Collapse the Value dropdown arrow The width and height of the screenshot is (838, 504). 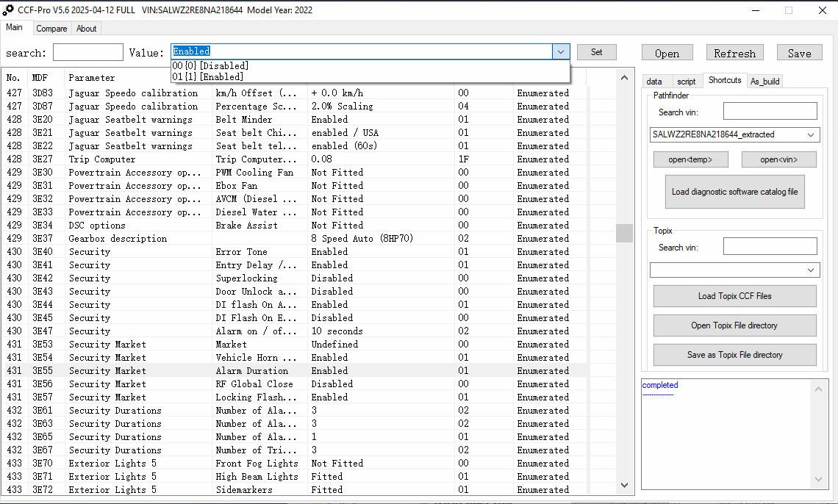[x=561, y=51]
